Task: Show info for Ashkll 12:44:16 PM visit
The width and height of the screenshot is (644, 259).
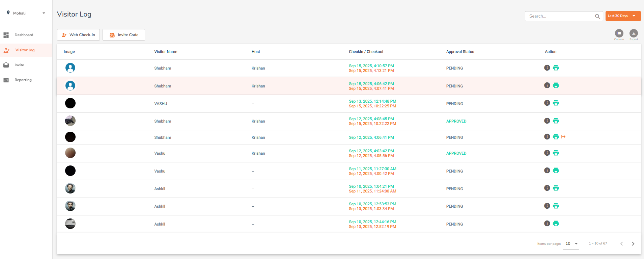Action: (x=547, y=223)
